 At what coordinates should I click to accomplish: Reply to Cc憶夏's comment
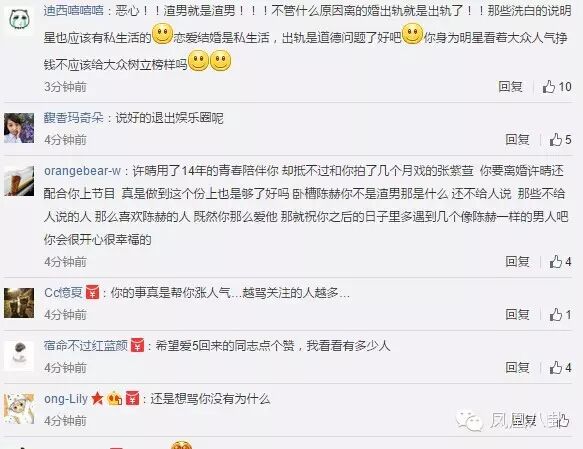(517, 315)
